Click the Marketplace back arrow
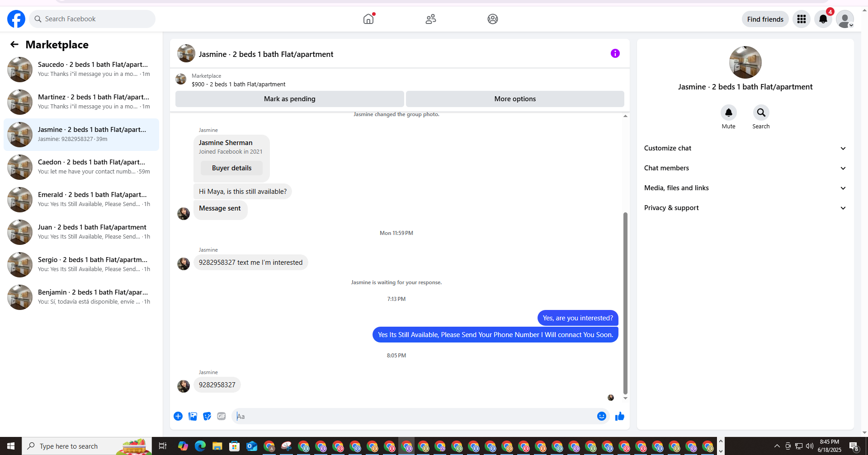Screen dimensions: 868x455 (14, 44)
